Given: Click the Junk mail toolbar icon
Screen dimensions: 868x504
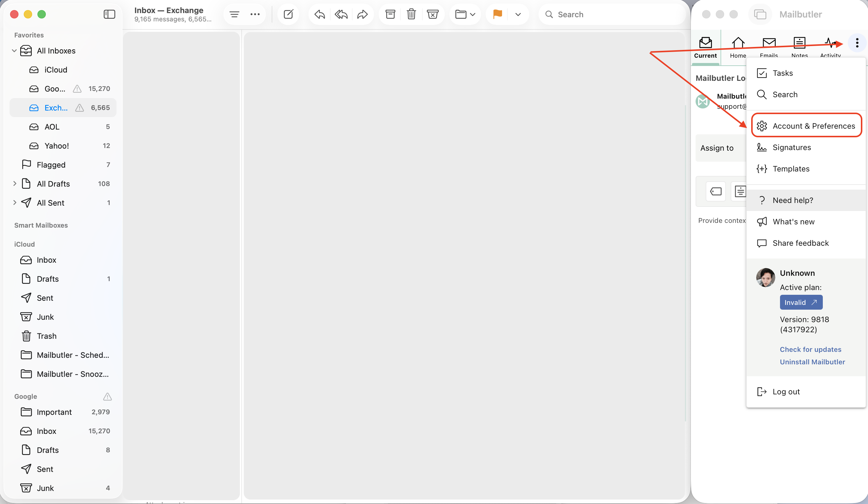Looking at the screenshot, I should [x=433, y=15].
